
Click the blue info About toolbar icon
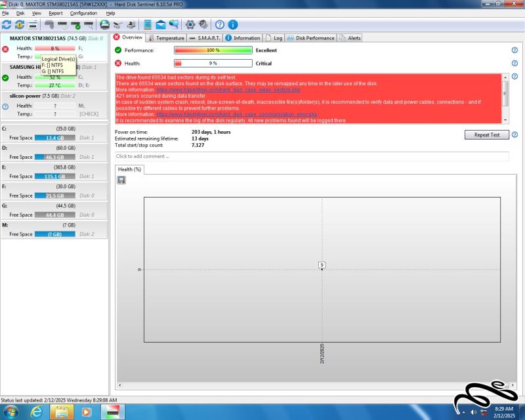[233, 25]
